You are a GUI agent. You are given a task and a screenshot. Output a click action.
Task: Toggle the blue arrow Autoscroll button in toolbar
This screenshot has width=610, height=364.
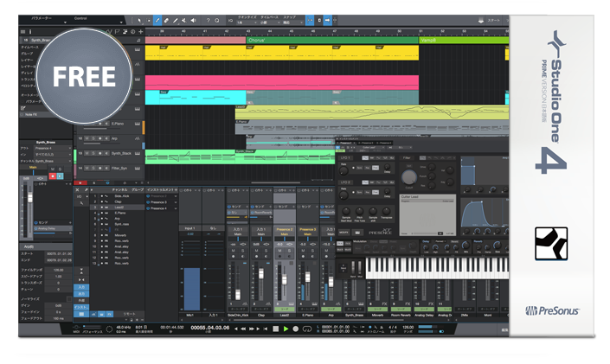pyautogui.click(x=328, y=20)
